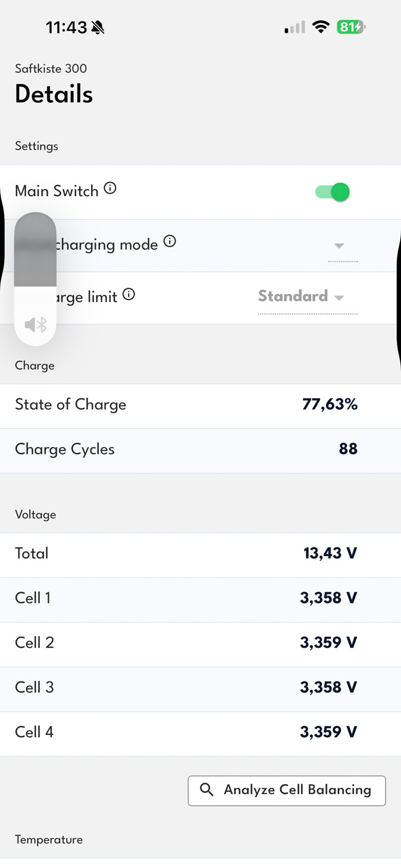Tap the Main Switch info icon
Screen dimensions: 401x868
[x=110, y=188]
